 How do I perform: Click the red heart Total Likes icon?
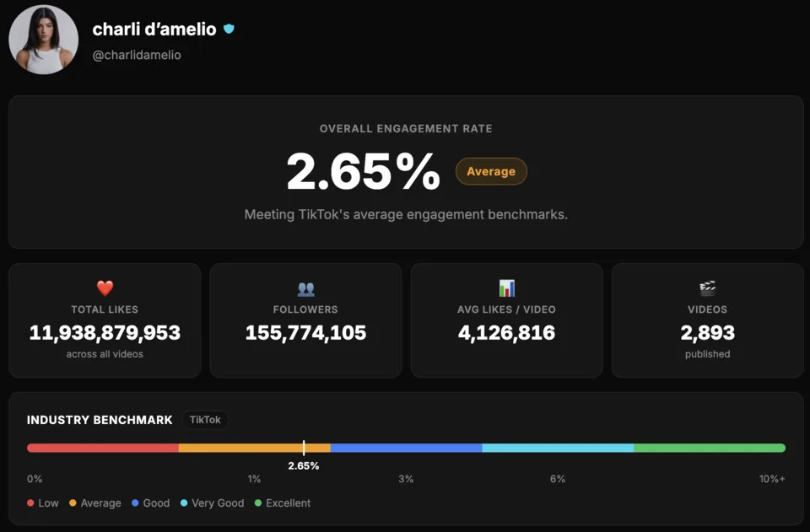click(x=104, y=287)
